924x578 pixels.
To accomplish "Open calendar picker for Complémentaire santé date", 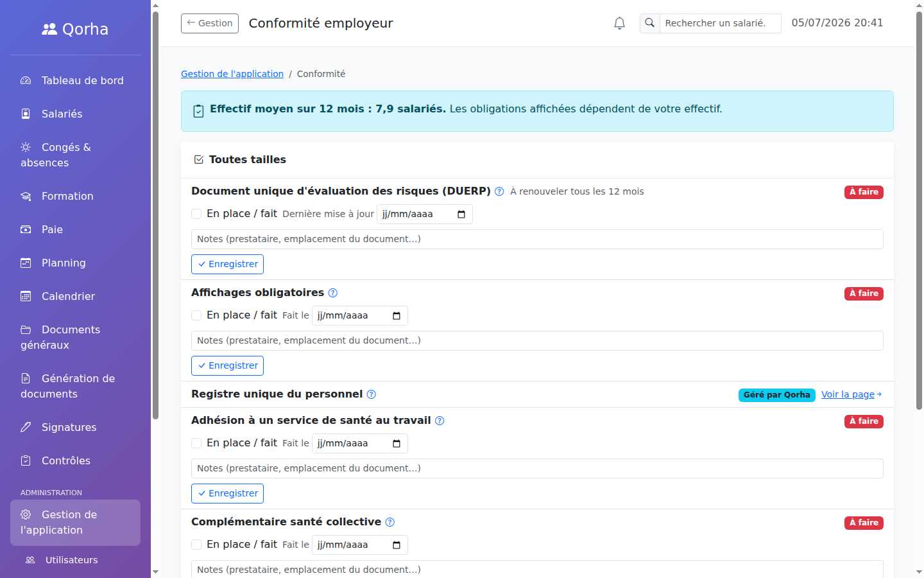I will [396, 545].
